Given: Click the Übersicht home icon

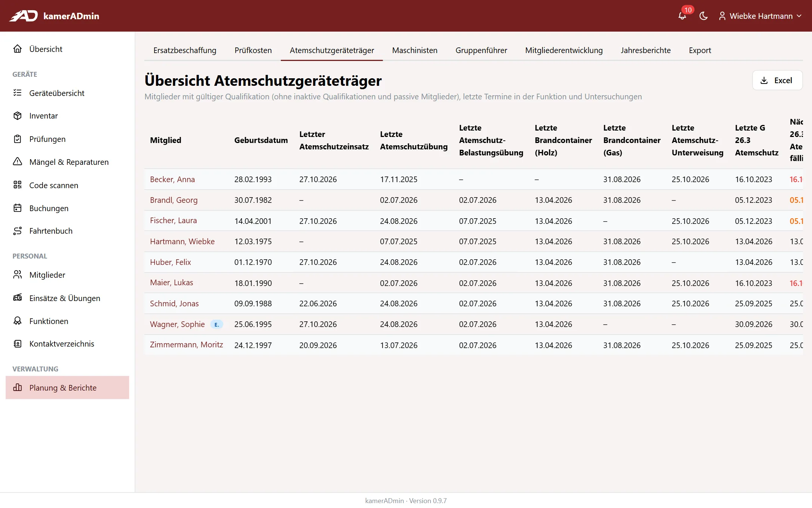Looking at the screenshot, I should pyautogui.click(x=18, y=49).
